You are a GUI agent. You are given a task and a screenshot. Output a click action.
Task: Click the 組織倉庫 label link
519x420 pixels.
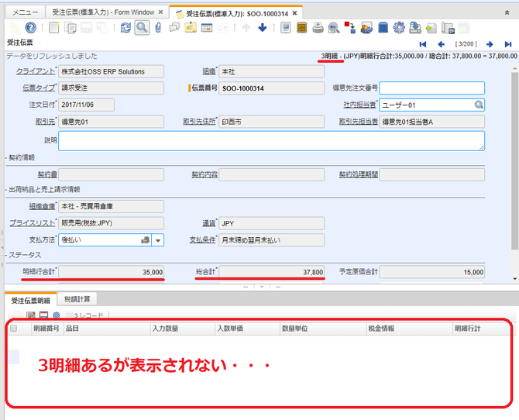click(x=42, y=206)
